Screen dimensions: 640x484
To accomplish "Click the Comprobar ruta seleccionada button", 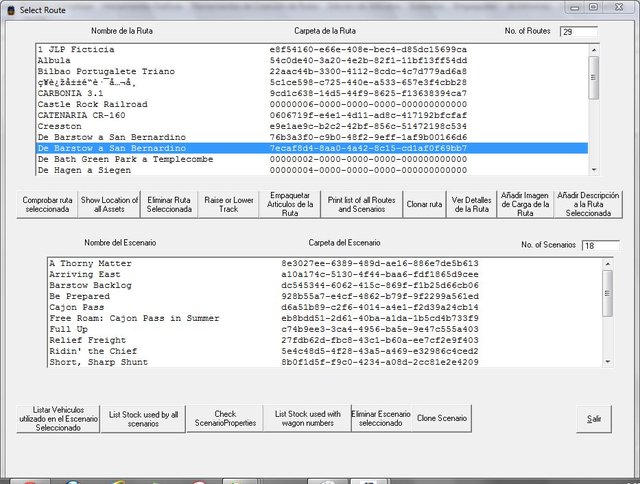I will click(47, 204).
